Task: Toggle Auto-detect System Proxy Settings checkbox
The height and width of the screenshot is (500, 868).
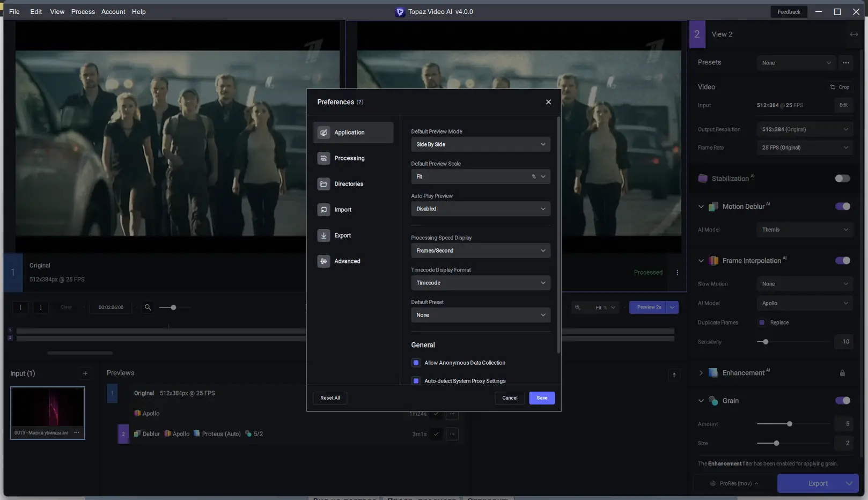Action: [x=416, y=381]
